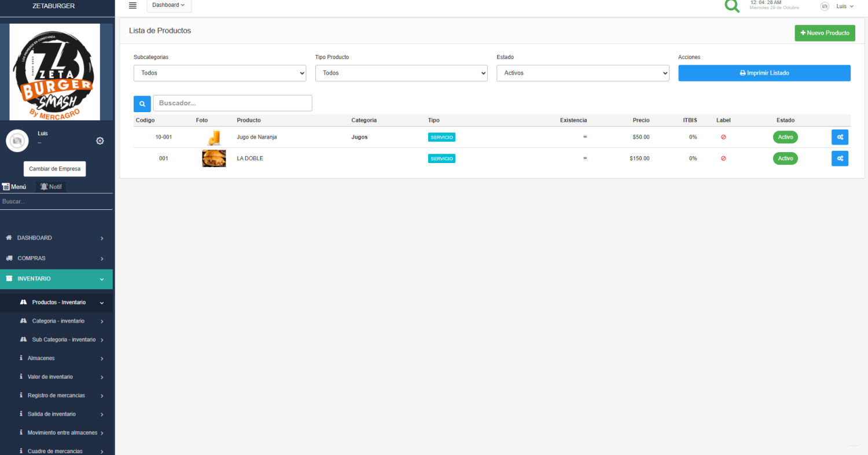The image size is (868, 455).
Task: Click the Nuevo Producto button
Action: [825, 33]
